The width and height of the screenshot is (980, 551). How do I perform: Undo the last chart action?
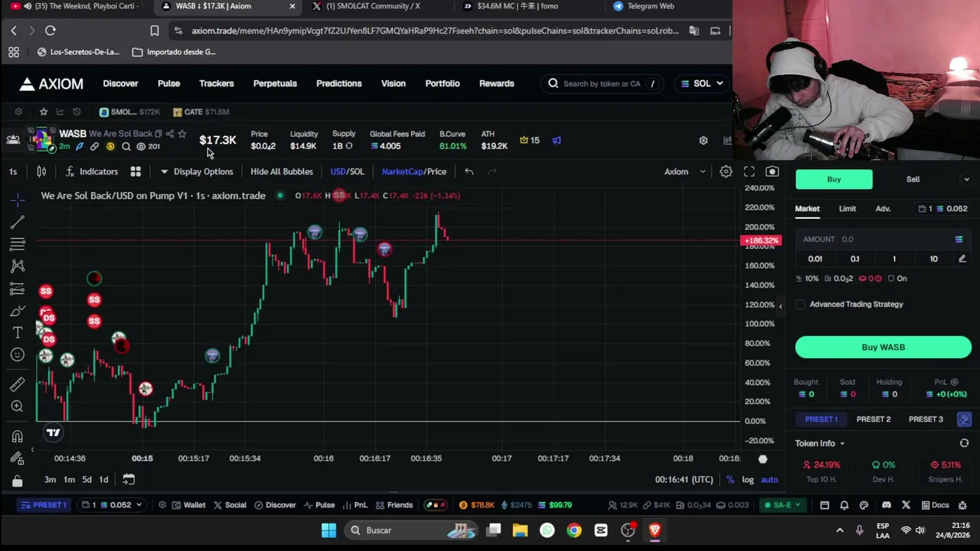click(469, 171)
